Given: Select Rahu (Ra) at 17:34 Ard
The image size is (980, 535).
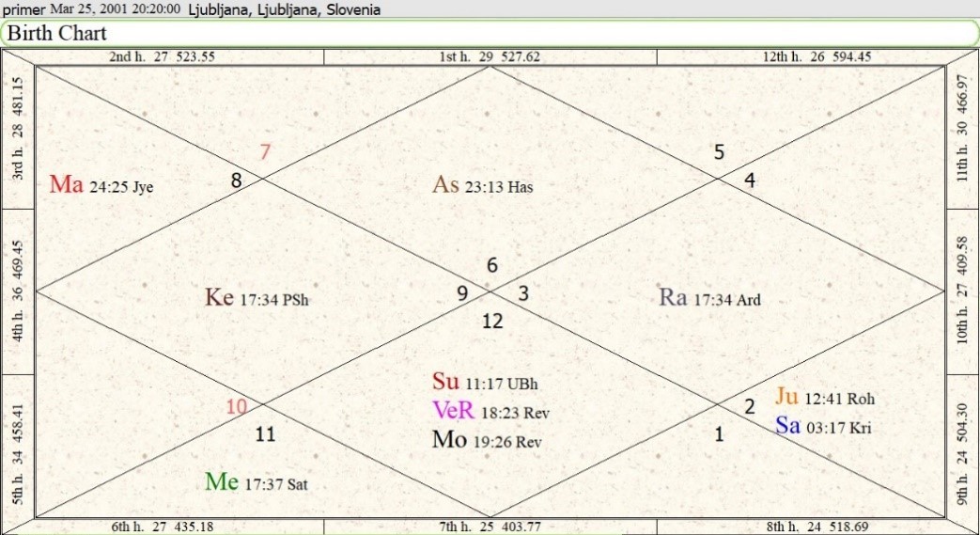Looking at the screenshot, I should pos(674,298).
